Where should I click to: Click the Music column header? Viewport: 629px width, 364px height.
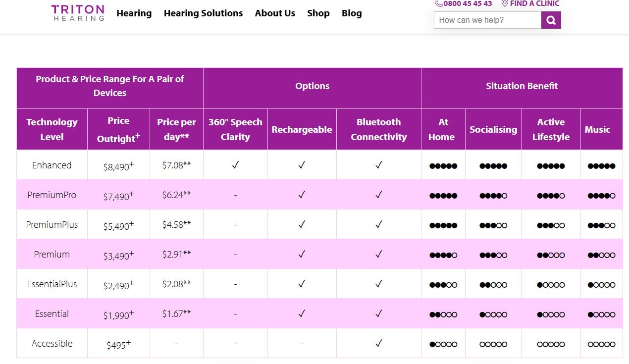pos(601,129)
